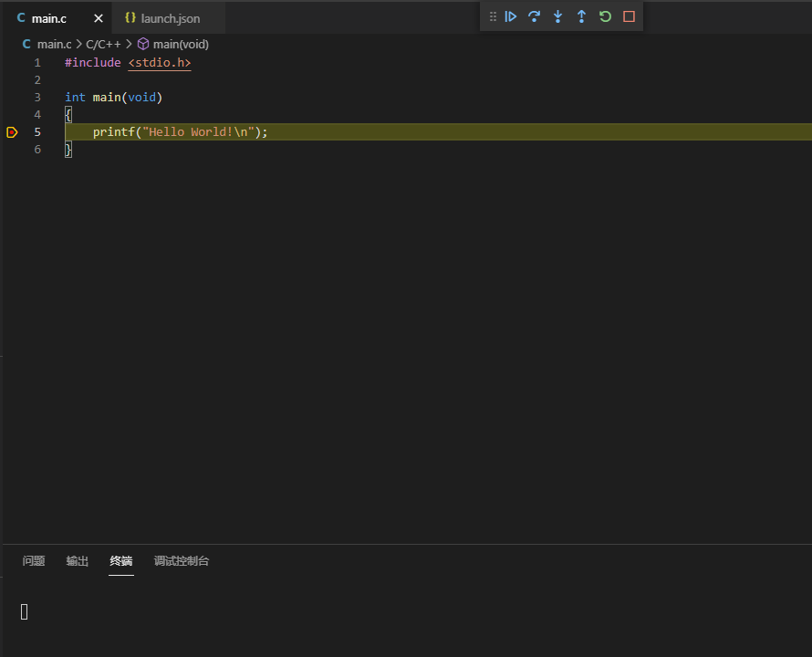812x657 pixels.
Task: Switch to the launch.json tab
Action: (170, 18)
